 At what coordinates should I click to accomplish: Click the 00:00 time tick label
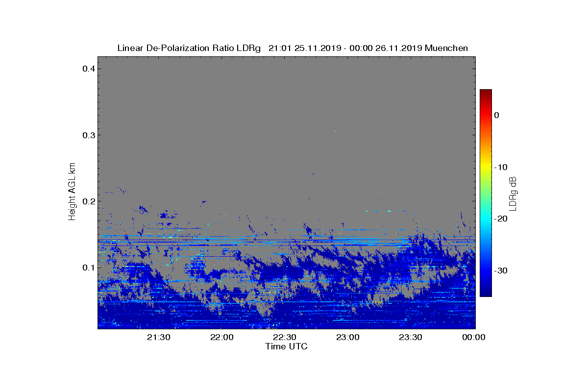pos(473,337)
